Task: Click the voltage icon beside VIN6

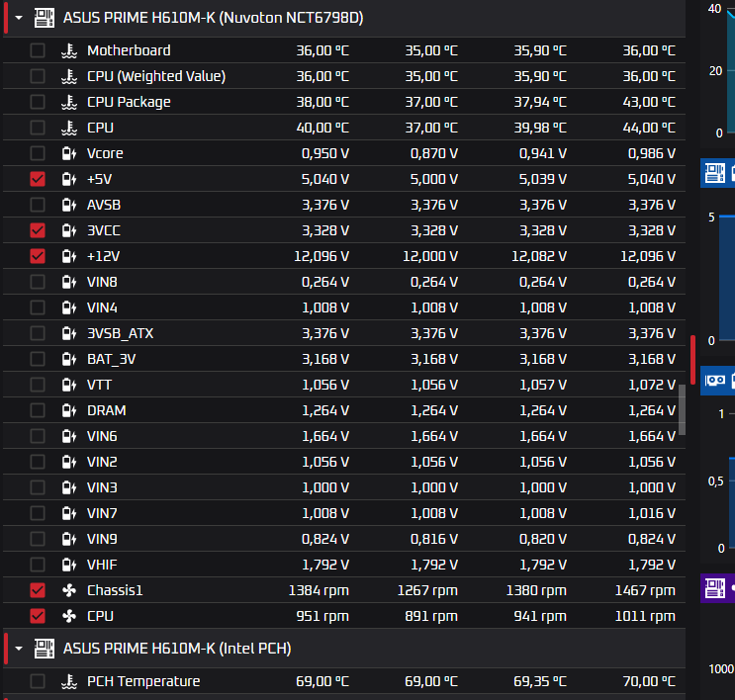Action: point(69,436)
